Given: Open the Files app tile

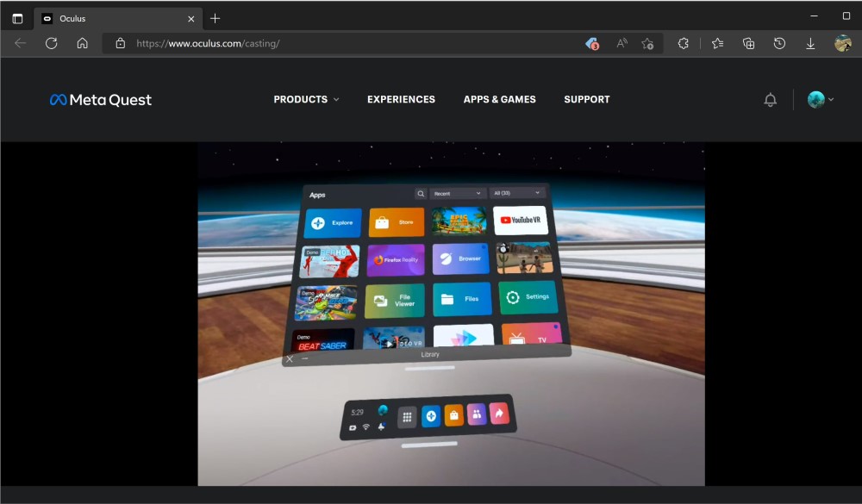Looking at the screenshot, I should pos(462,299).
